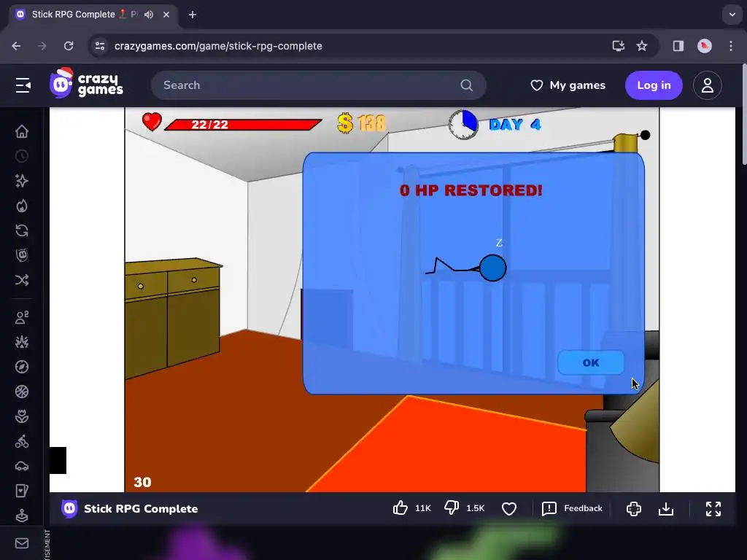
Task: Open Updated games refresh icon in sidebar
Action: (x=22, y=230)
